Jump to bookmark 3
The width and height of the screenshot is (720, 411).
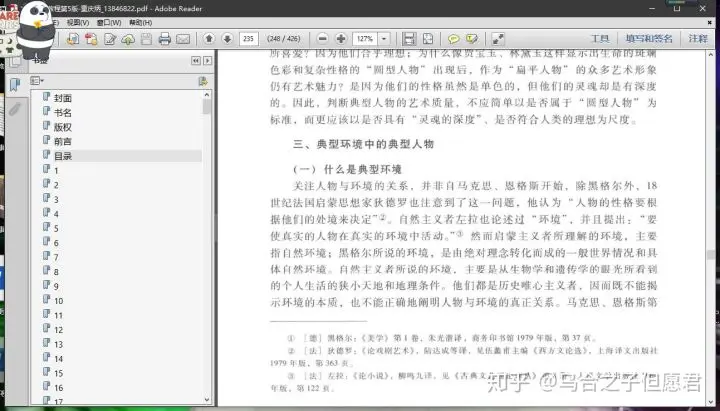[56, 199]
